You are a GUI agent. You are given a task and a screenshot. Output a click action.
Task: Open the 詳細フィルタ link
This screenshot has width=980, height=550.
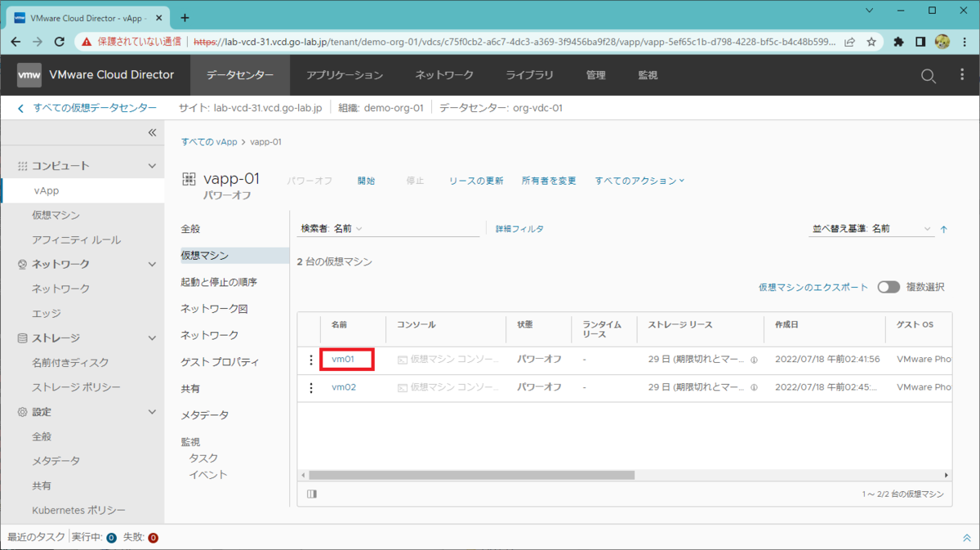pyautogui.click(x=519, y=230)
